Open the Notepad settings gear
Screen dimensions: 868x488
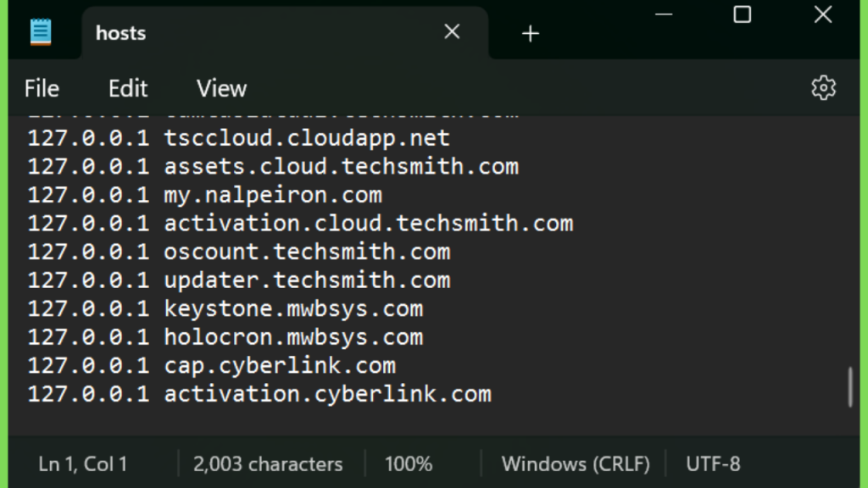click(x=823, y=88)
